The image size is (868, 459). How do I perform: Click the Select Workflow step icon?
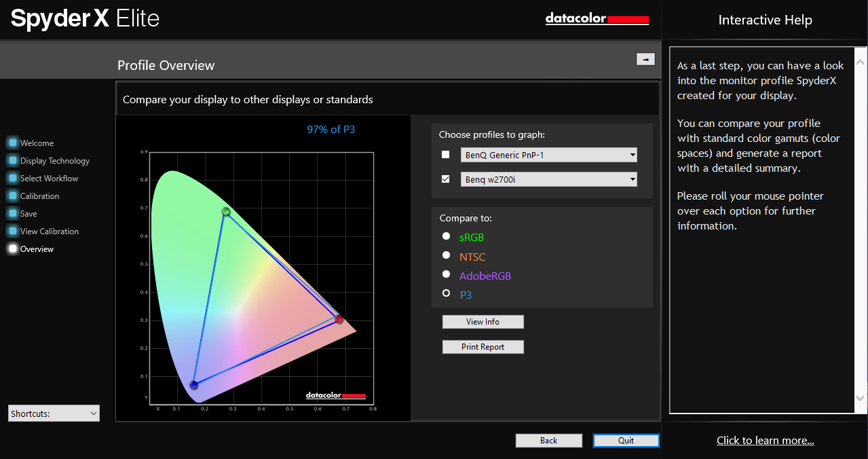coord(13,179)
